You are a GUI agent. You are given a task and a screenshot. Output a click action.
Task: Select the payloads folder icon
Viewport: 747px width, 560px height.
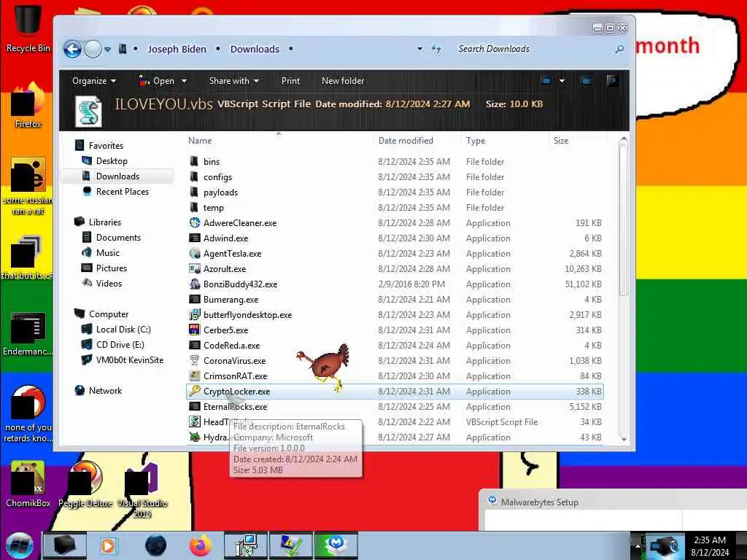tap(194, 192)
